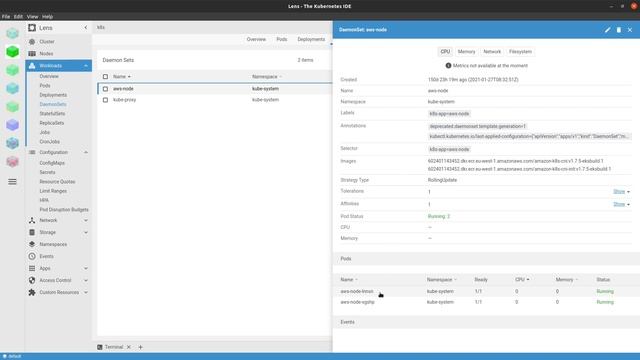This screenshot has width=640, height=360.
Task: Open StatefulSets in the sidebar
Action: click(52, 113)
